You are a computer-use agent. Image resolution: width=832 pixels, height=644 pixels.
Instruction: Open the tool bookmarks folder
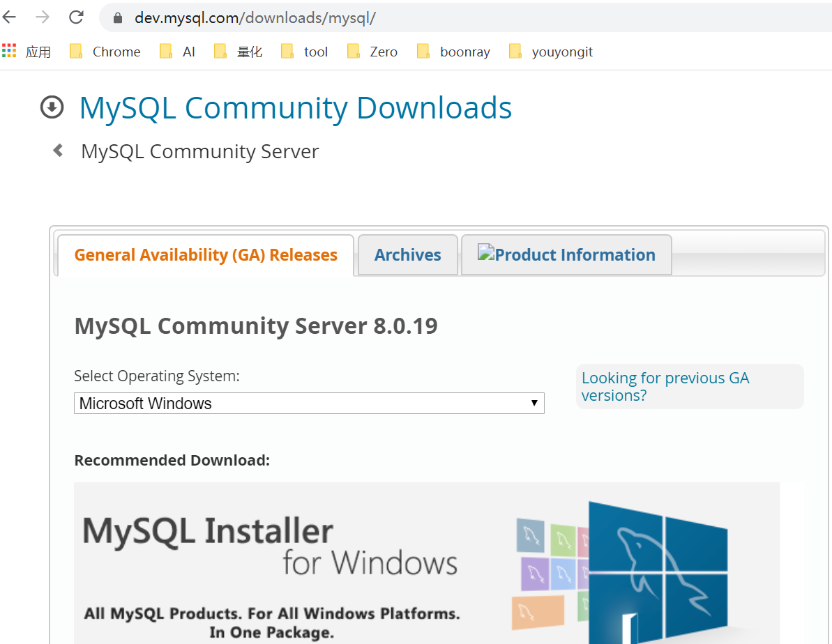(x=305, y=52)
